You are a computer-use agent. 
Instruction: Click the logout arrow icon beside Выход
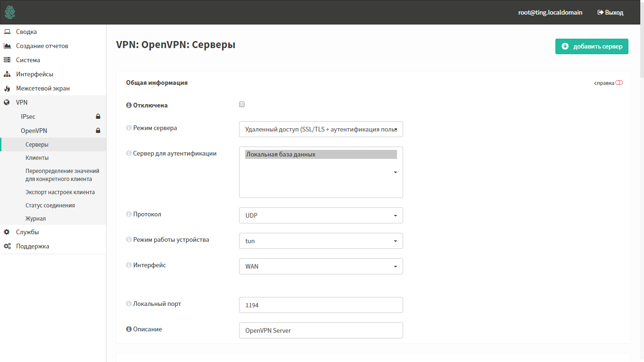[x=601, y=13]
